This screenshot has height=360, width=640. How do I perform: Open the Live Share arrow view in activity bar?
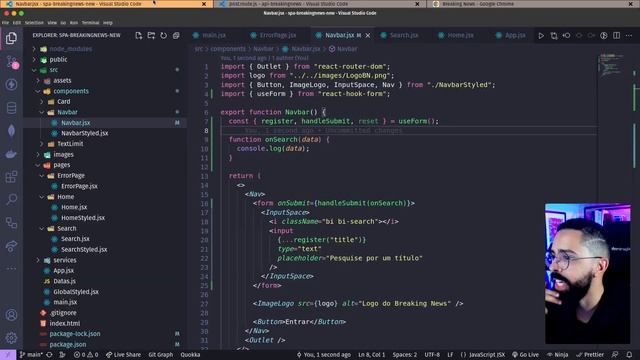[11, 246]
